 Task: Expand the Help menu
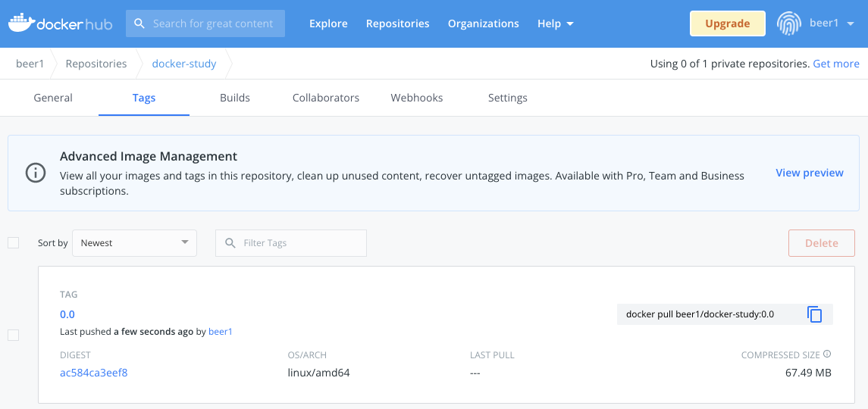pos(555,23)
